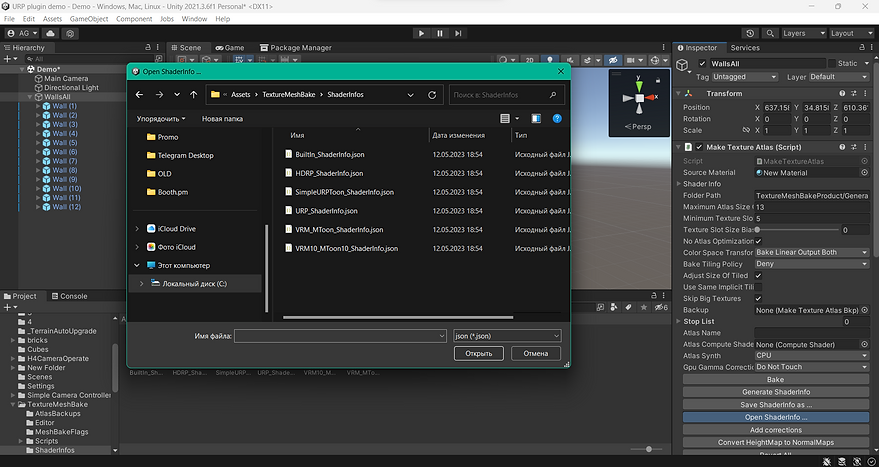Toggle Skip Big Textures checkbox
This screenshot has height=467, width=879.
click(x=758, y=298)
